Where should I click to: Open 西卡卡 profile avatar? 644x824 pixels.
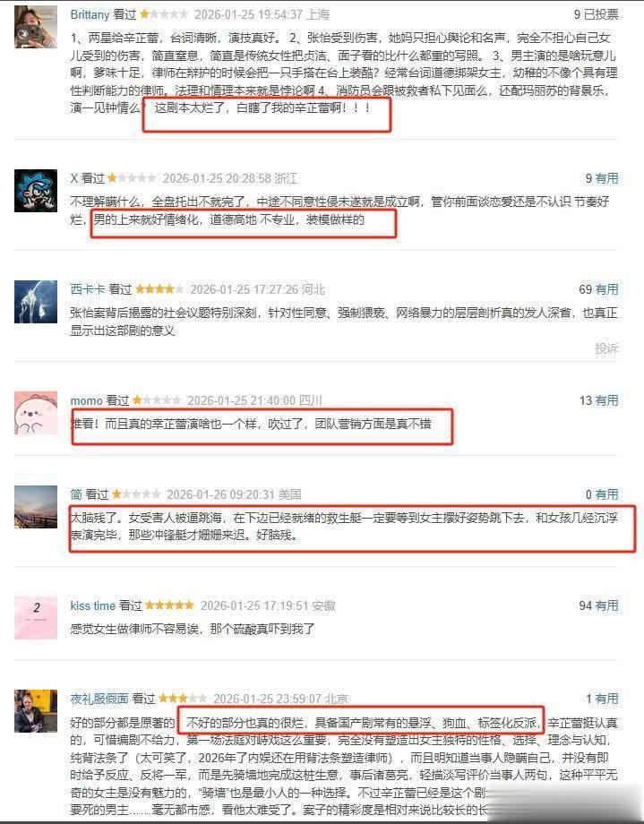coord(36,302)
